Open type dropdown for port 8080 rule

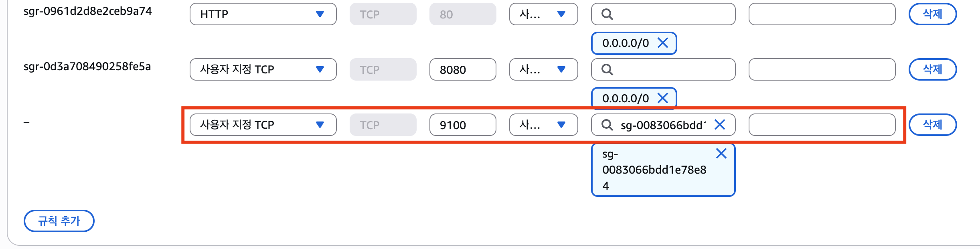263,70
